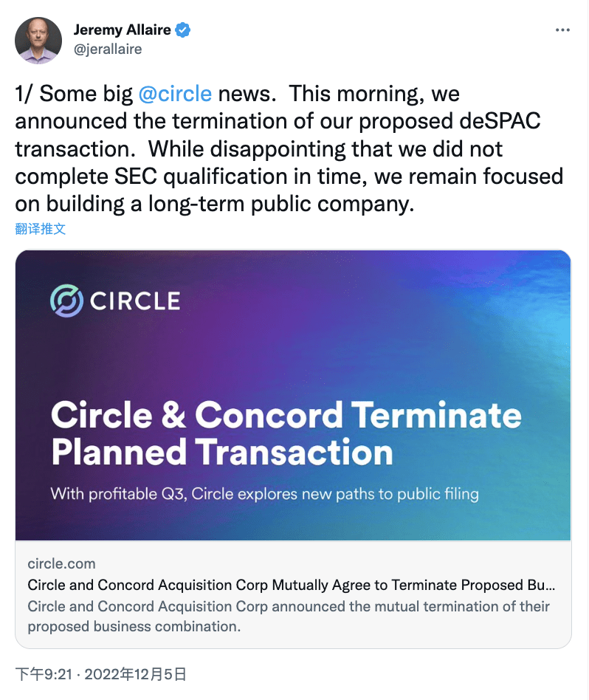589x700 pixels.
Task: Click the date 2022年12月5日
Action: (135, 674)
